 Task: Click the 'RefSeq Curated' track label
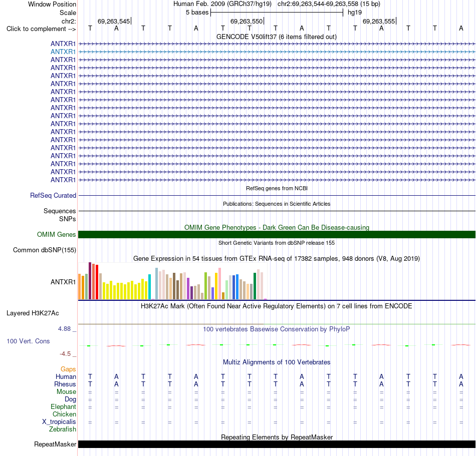53,196
